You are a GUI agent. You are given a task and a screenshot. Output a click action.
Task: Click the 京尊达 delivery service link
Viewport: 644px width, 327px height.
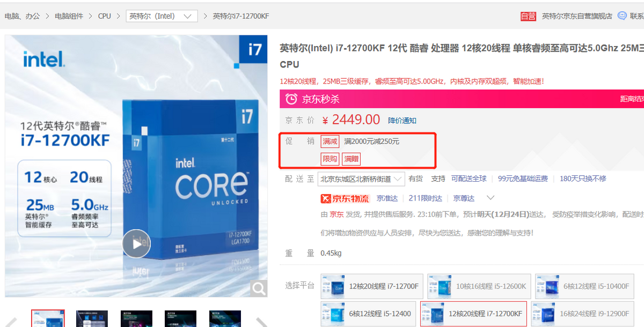(x=464, y=198)
